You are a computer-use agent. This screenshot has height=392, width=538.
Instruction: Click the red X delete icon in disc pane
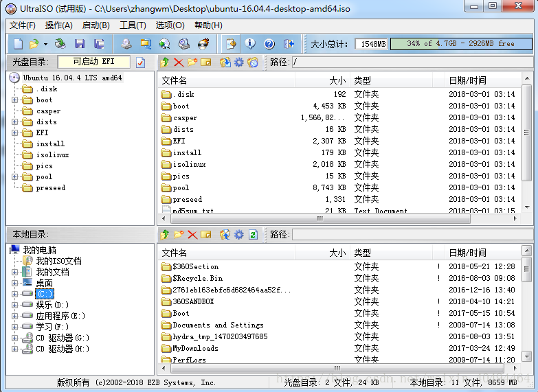pyautogui.click(x=179, y=62)
